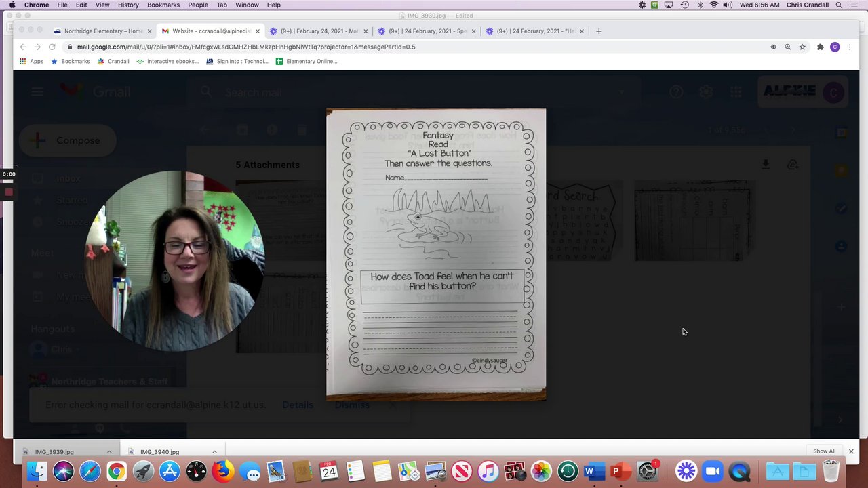Open the Apple menu

tap(12, 5)
